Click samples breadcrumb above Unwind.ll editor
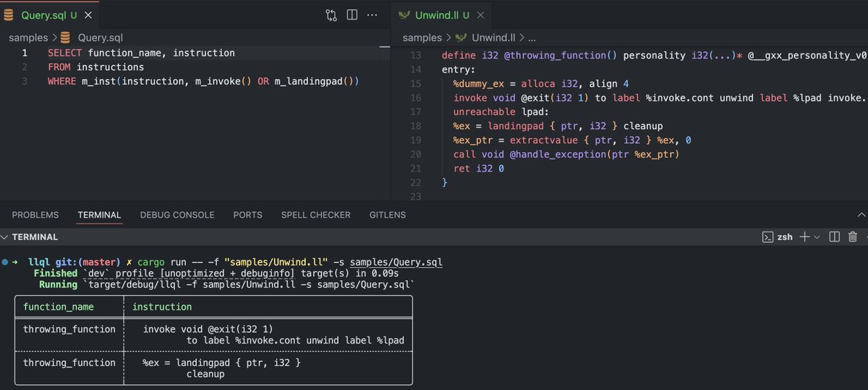The width and height of the screenshot is (868, 390). (422, 38)
